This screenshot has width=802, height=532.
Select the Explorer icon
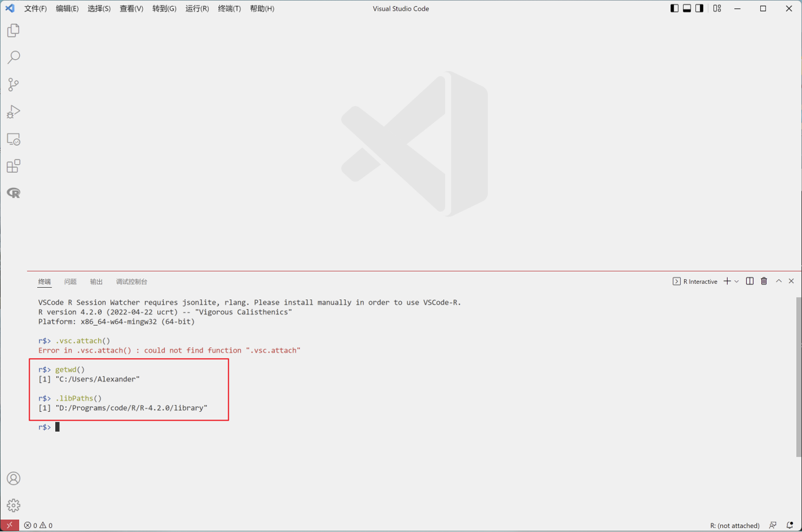click(13, 30)
